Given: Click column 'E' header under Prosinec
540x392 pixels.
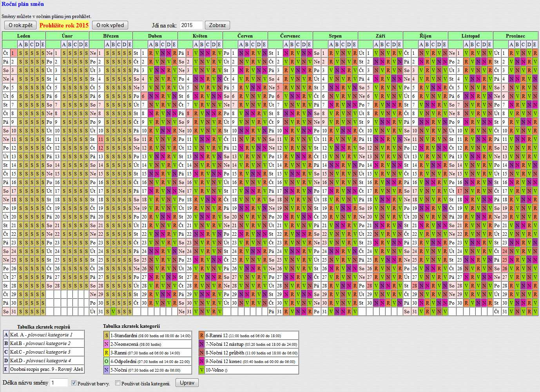Looking at the screenshot, I should point(535,44).
